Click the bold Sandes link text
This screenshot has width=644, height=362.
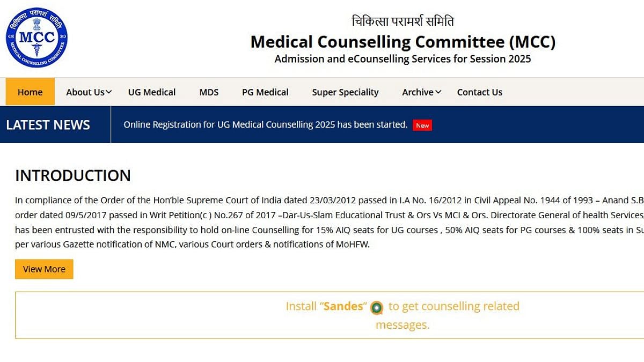coord(343,306)
